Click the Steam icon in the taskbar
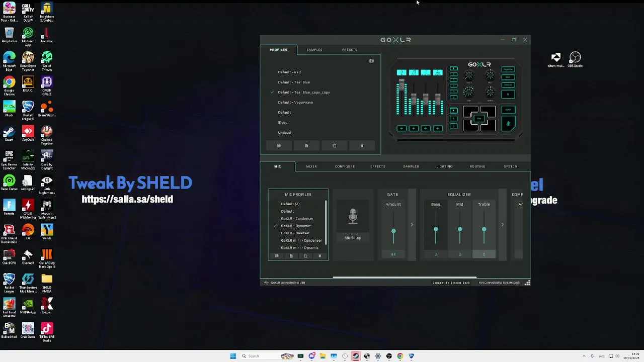Viewport: 644px width, 362px height. point(356,356)
